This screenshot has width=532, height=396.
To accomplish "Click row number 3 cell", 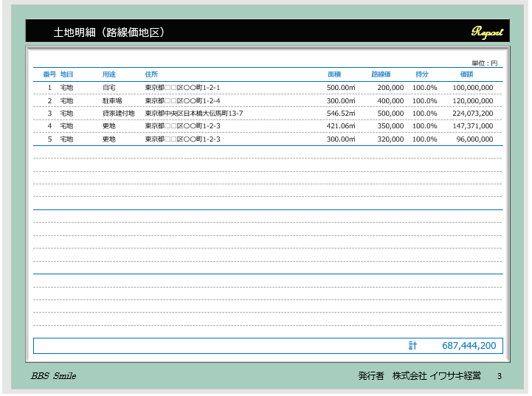I will [x=49, y=114].
